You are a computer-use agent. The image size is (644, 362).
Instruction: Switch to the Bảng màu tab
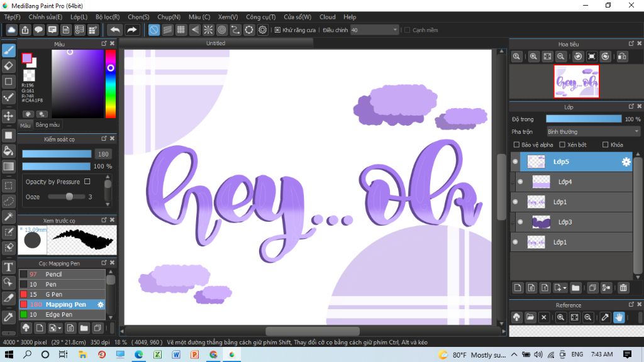[x=48, y=125]
